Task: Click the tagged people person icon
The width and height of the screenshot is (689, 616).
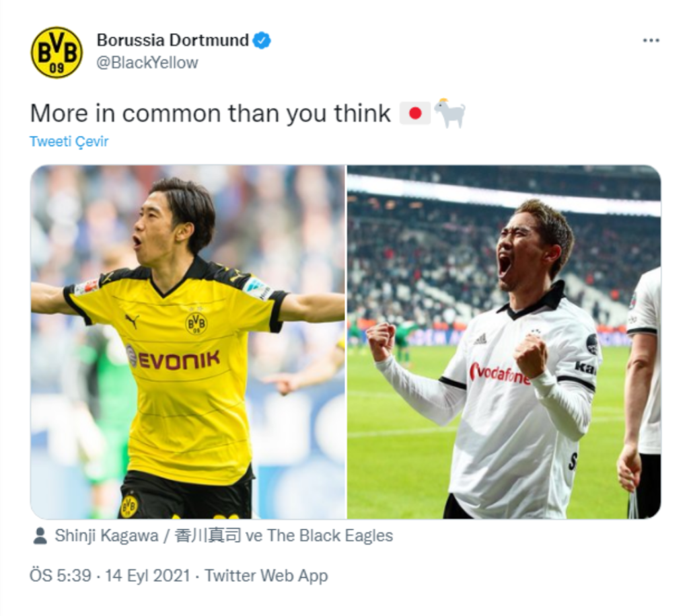Action: tap(40, 536)
